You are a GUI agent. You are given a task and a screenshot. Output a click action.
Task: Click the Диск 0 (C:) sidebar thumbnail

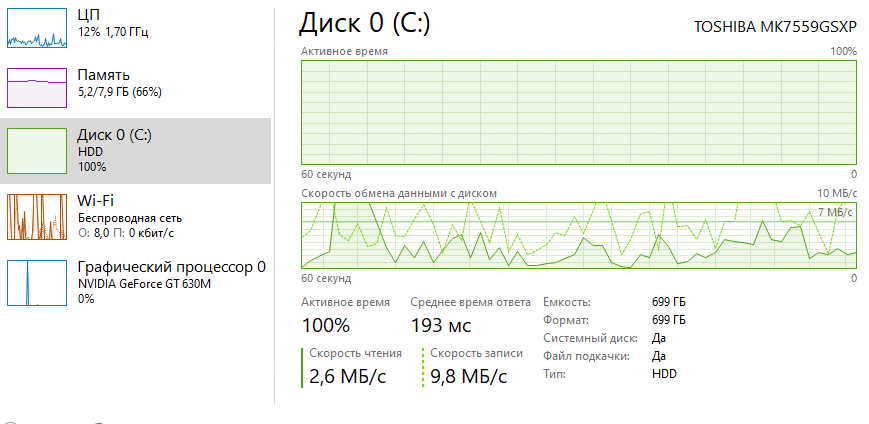click(x=37, y=151)
